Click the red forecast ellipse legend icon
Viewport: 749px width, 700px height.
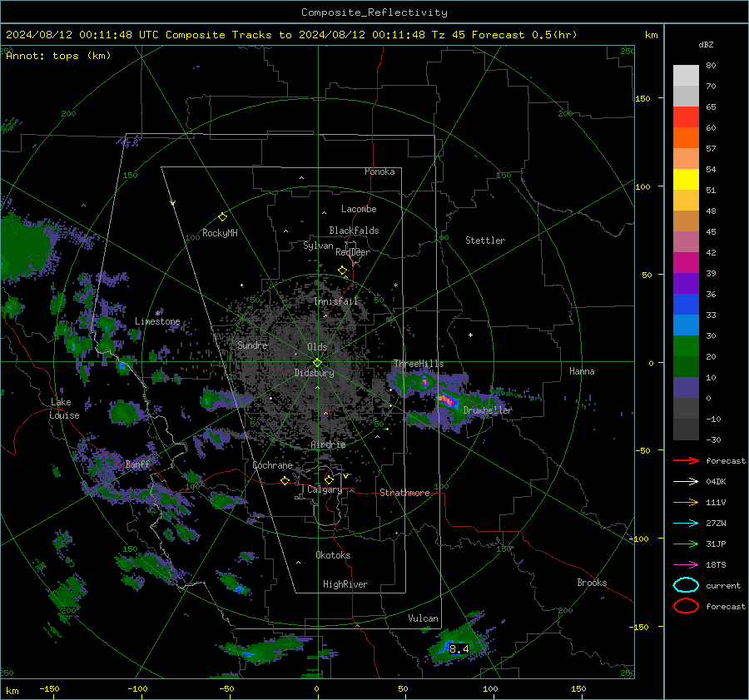(686, 606)
